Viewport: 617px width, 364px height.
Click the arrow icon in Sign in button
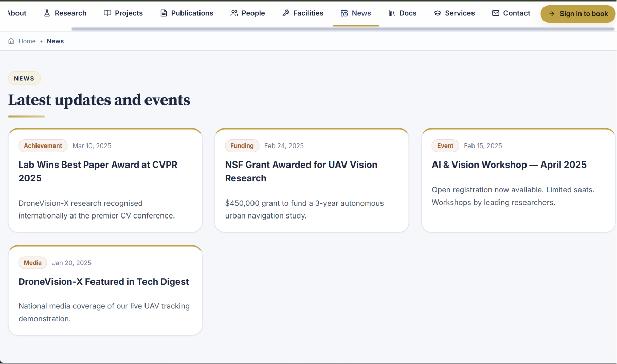click(x=552, y=14)
